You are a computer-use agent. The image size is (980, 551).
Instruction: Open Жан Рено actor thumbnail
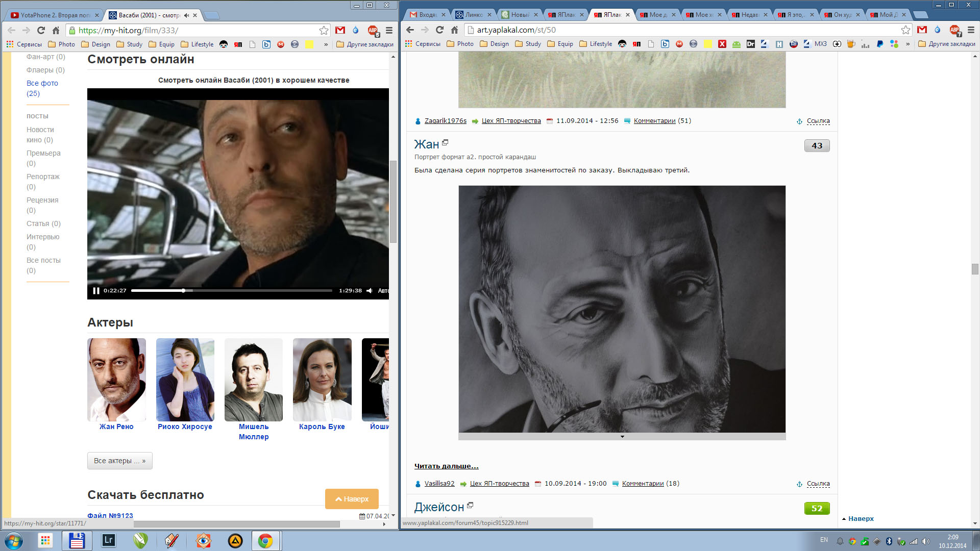click(x=116, y=380)
